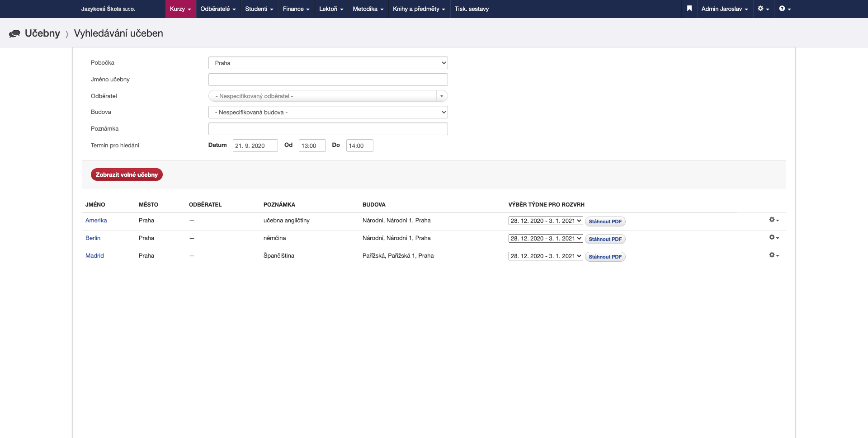Open gear actions for Amerika row

[774, 220]
